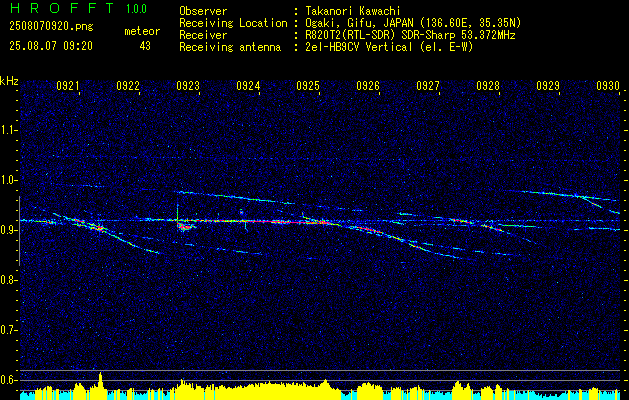The image size is (629, 400).
Task: Click the 0925 time marker
Action: tap(308, 86)
